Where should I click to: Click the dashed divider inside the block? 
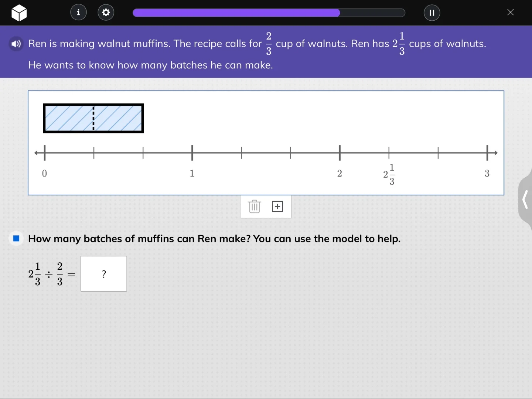[x=93, y=118]
